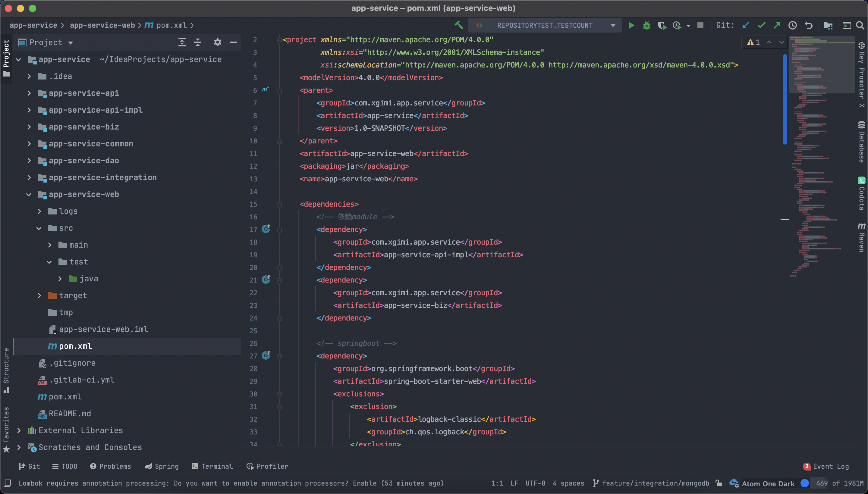The image size is (868, 494).
Task: Open the Run Anything toolbar icon
Action: (x=847, y=25)
